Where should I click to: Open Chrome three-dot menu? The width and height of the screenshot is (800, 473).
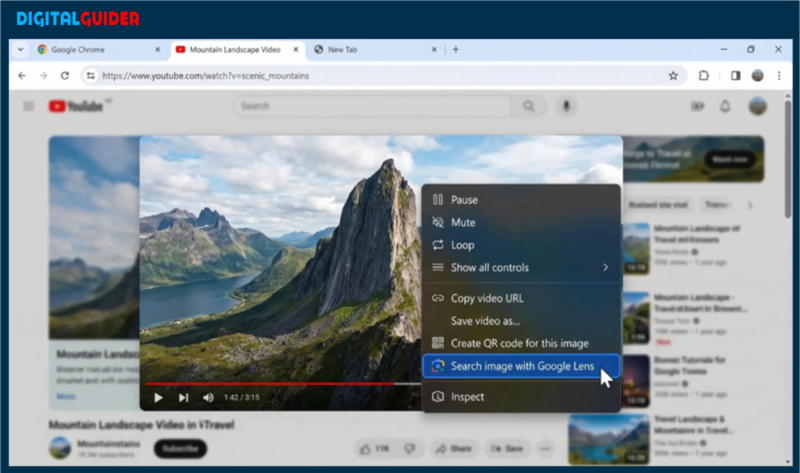(x=779, y=76)
